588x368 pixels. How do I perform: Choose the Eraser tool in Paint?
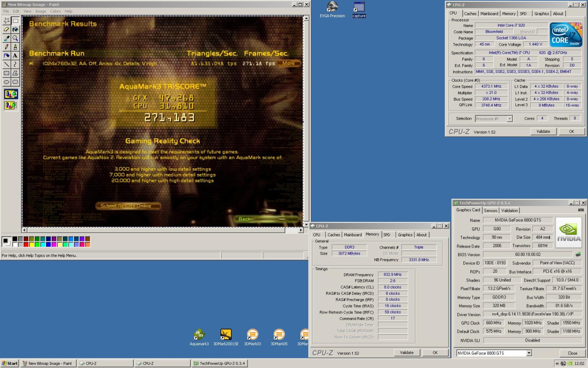(7, 29)
